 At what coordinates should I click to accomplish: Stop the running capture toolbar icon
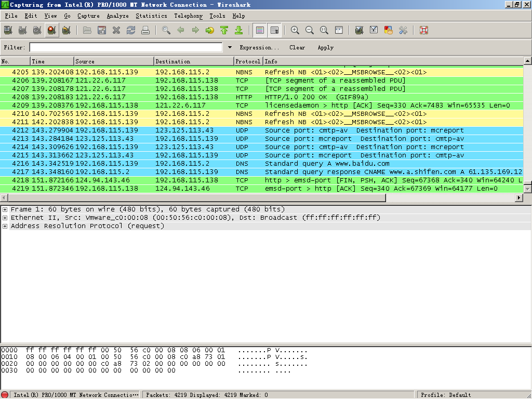click(52, 30)
